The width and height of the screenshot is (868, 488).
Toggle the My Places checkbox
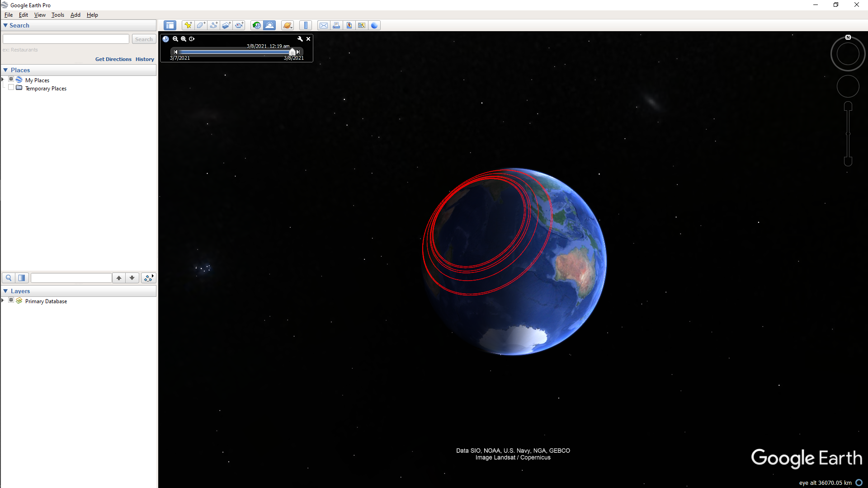pyautogui.click(x=11, y=79)
